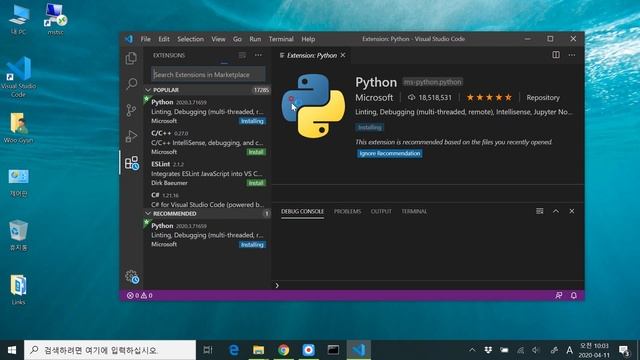Click the taskbar clock and date
The image size is (640, 360).
(594, 350)
